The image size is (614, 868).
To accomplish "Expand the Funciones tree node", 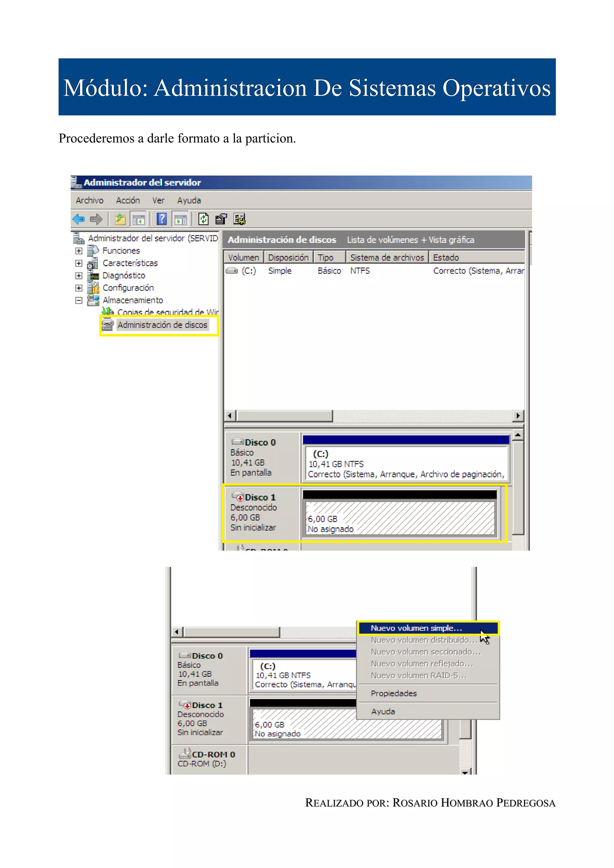I will [79, 251].
